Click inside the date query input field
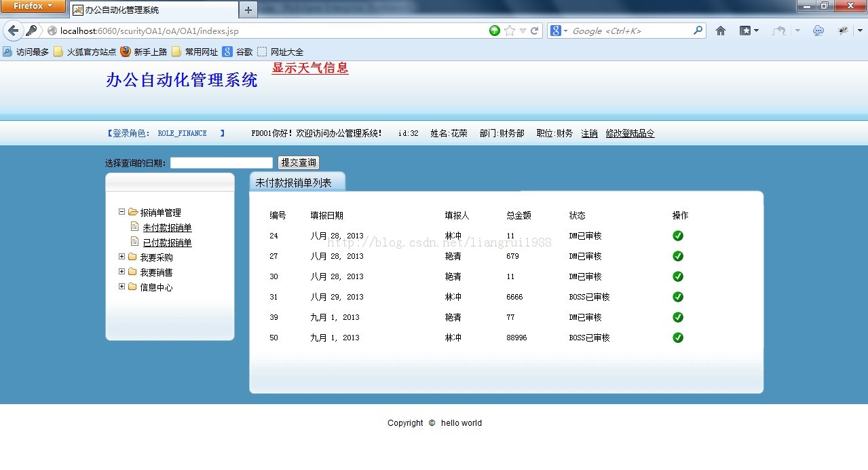 [x=221, y=162]
